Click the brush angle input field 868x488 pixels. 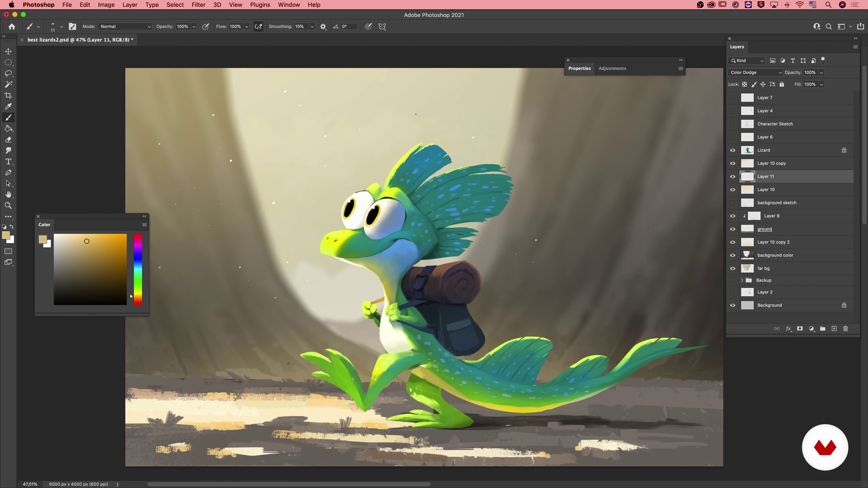349,27
